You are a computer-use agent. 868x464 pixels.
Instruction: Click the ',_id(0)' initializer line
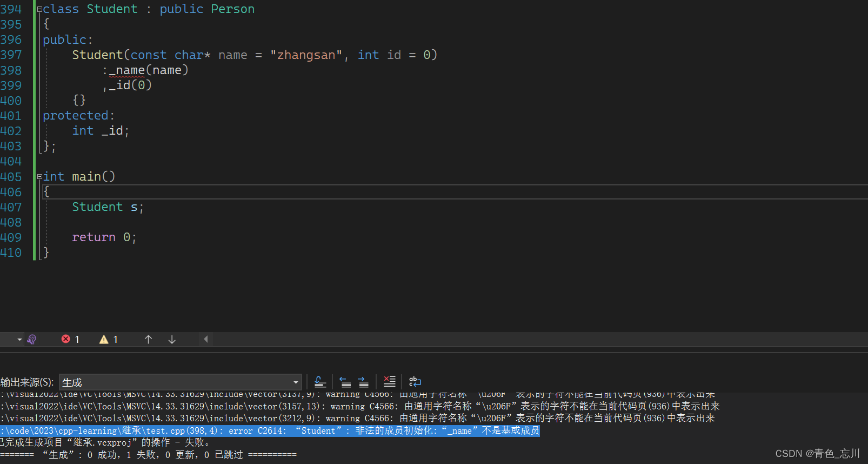click(x=127, y=85)
